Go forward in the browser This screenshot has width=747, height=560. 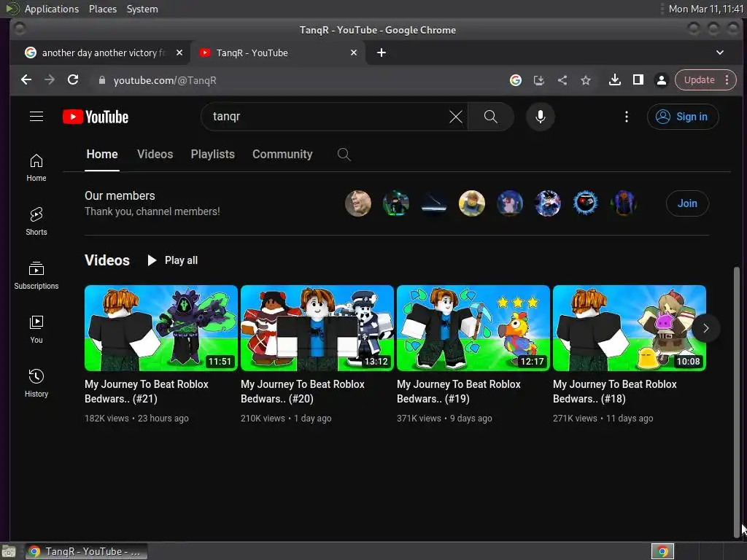pos(50,80)
